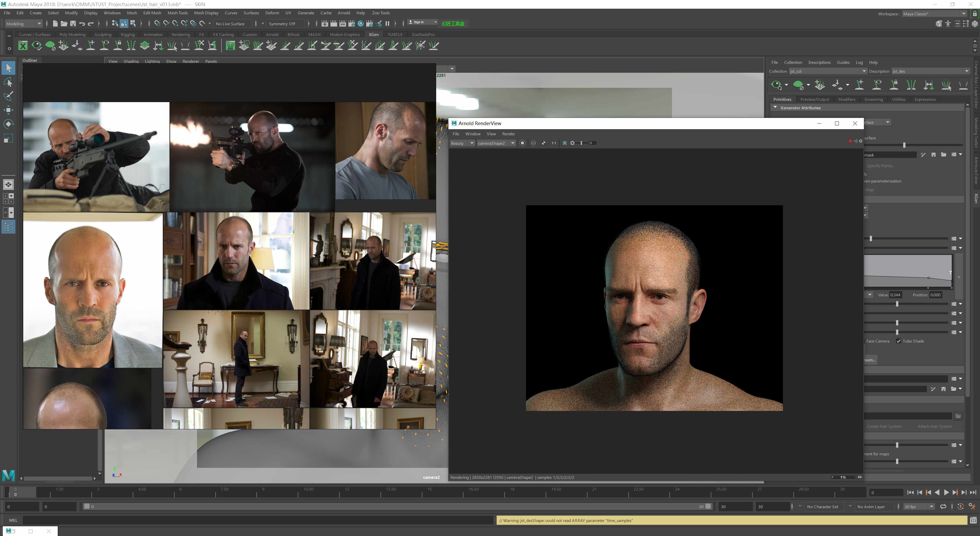Click the play forward button
The image size is (980, 536).
[946, 492]
